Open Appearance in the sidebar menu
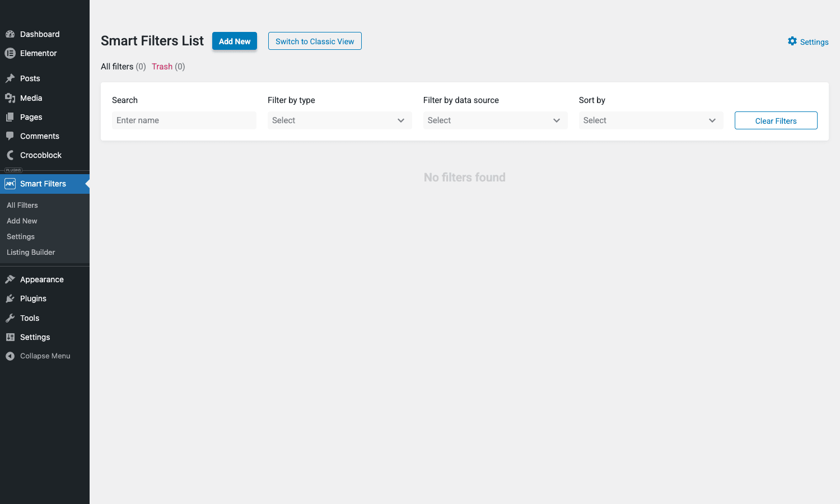This screenshot has width=840, height=504. [45, 279]
